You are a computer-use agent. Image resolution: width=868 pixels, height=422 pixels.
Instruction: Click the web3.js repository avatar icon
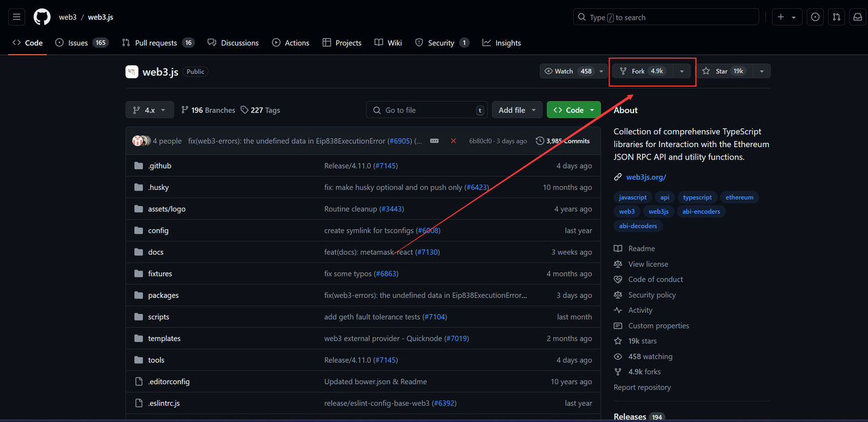point(132,71)
